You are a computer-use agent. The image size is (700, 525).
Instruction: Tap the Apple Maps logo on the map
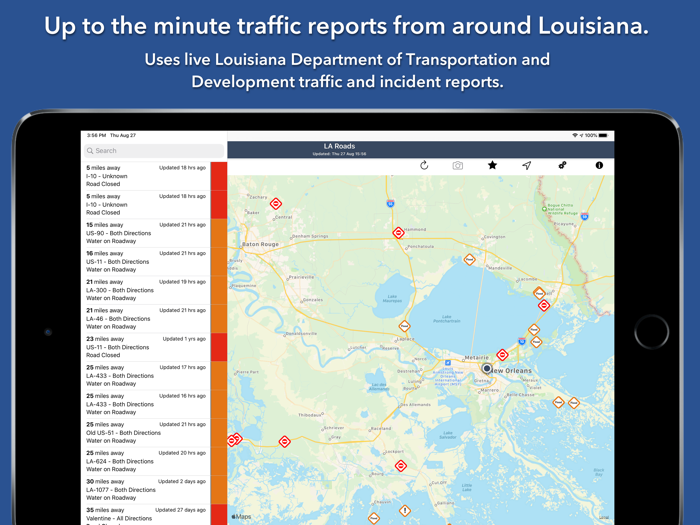point(241,517)
